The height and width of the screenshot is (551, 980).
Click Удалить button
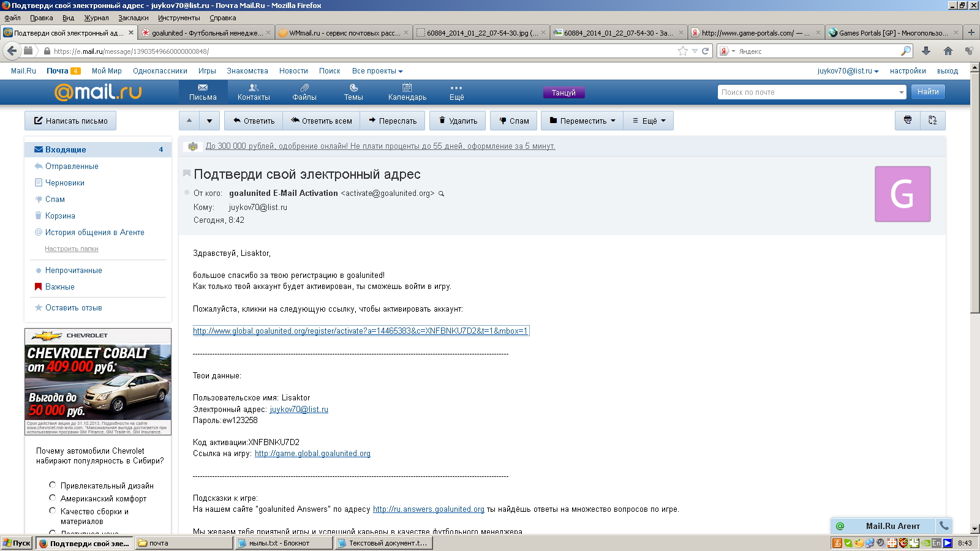coord(458,121)
